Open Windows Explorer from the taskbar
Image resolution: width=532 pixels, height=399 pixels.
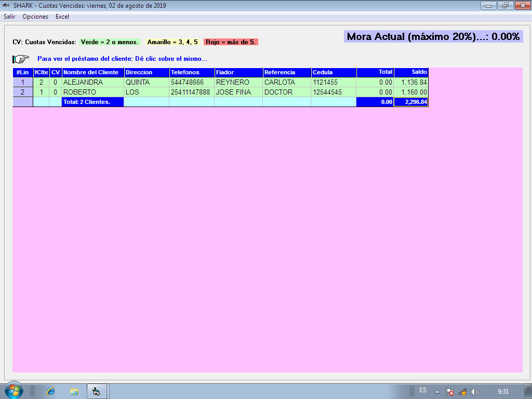click(x=74, y=391)
